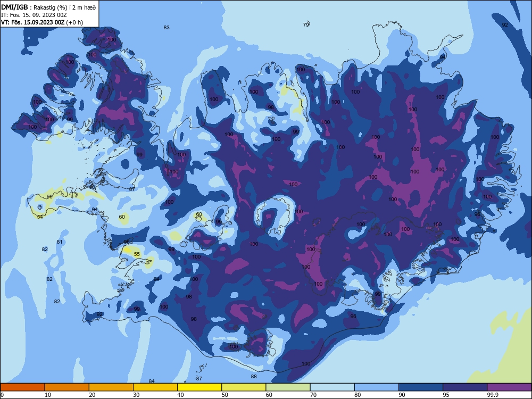532x399 pixels.
Task: Click the '54' humidity value on the map
Action: (40, 217)
